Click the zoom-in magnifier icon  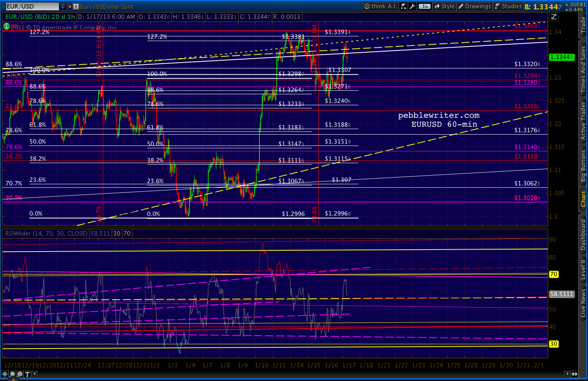13,374
